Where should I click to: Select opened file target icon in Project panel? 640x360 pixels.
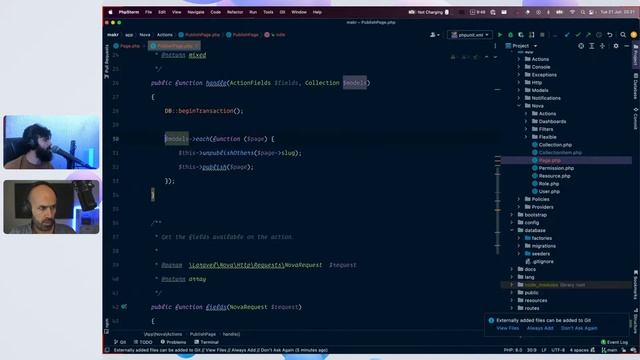coord(581,46)
